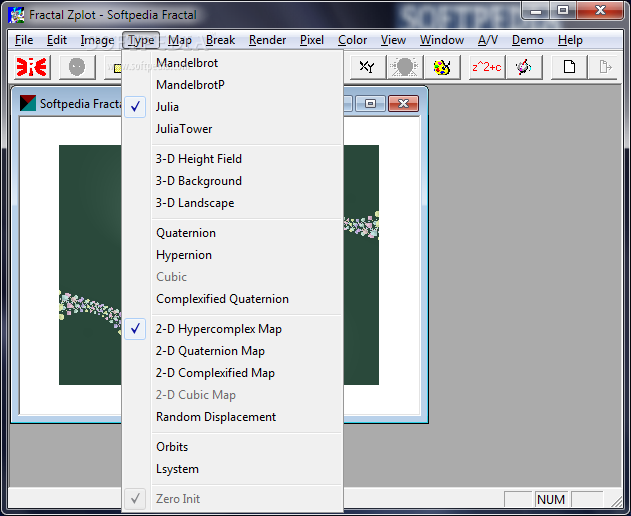Open the Demo menu

[x=528, y=40]
